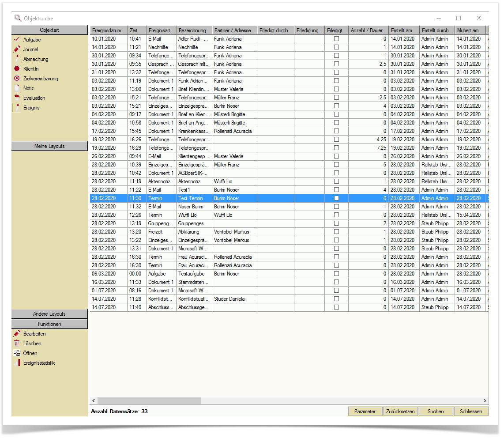This screenshot has width=504, height=438.
Task: Select the 'Gruppenges...' Bezeichnung cell
Action: [x=194, y=223]
